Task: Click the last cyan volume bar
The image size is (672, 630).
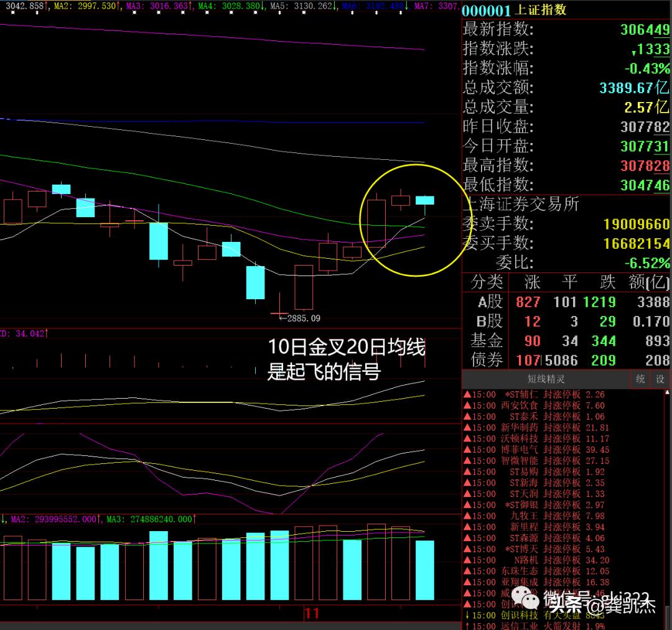Action: click(425, 570)
